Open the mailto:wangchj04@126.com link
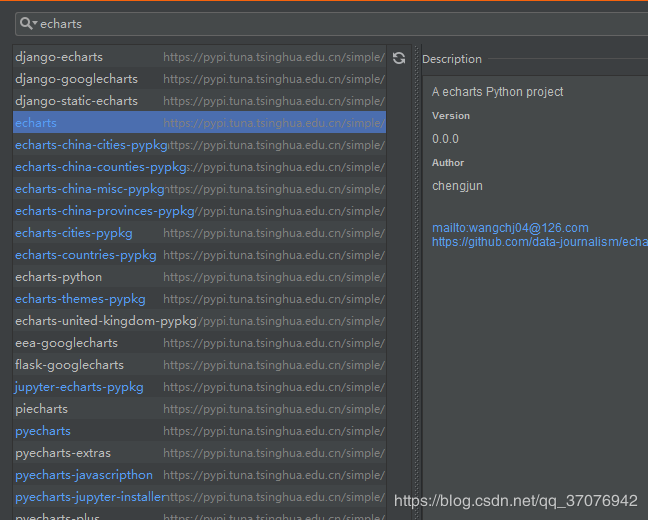The width and height of the screenshot is (648, 520). tap(510, 228)
